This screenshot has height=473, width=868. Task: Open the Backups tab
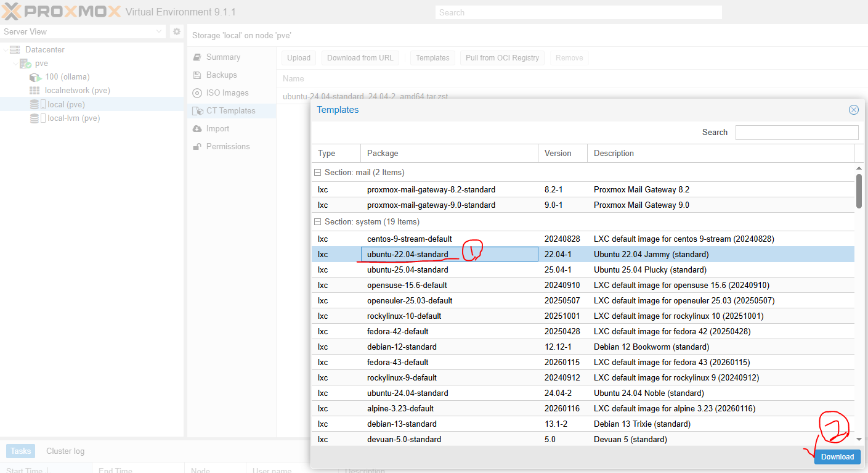(232, 75)
